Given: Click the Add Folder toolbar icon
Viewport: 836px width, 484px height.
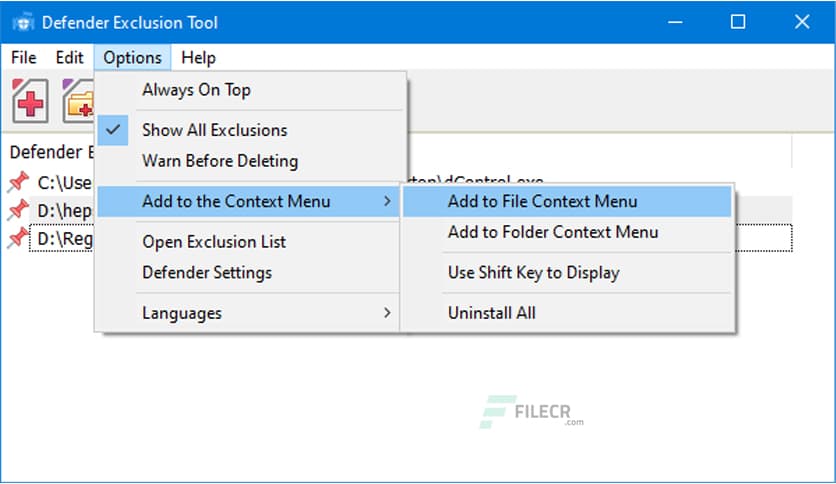Looking at the screenshot, I should [x=78, y=101].
